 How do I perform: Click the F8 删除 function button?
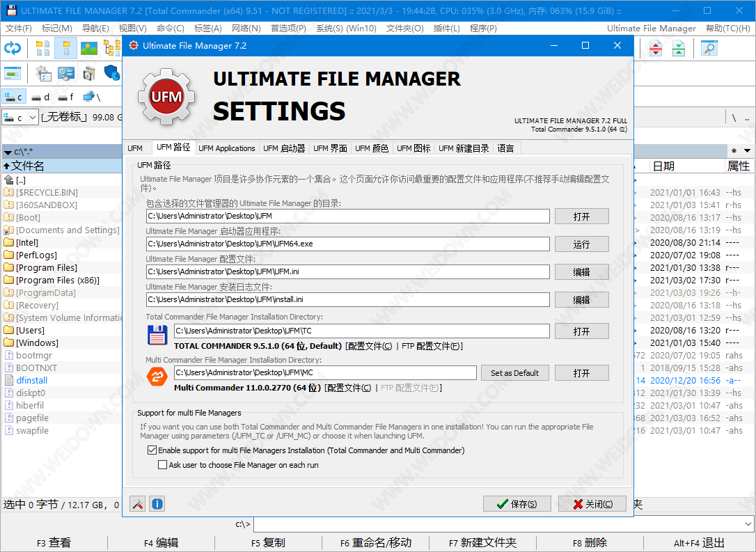point(590,543)
